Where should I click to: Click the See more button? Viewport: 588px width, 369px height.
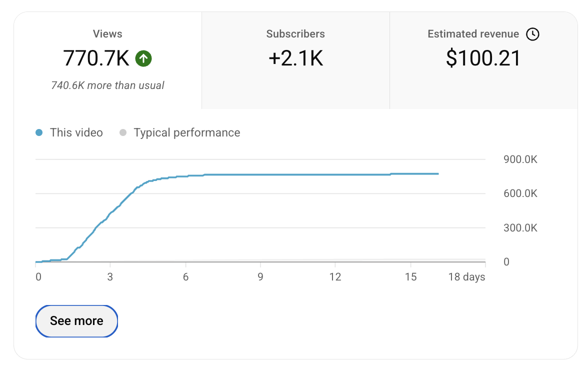pos(76,321)
